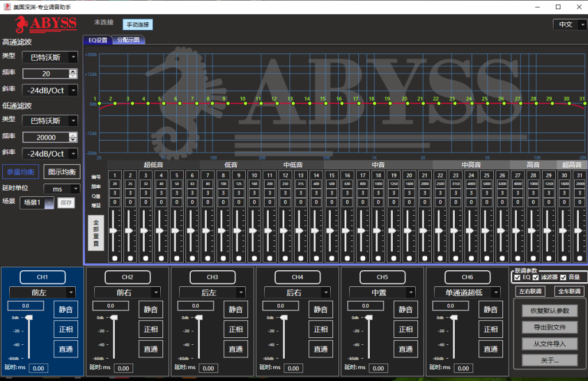The height and width of the screenshot is (381, 588).
Task: Click the CH5 延时 delay field
Action: (x=378, y=368)
